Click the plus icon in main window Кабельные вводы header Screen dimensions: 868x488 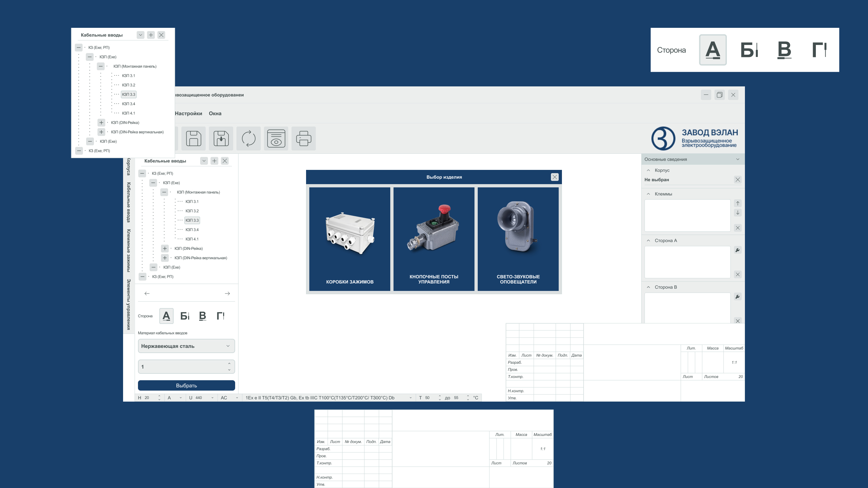click(x=214, y=161)
